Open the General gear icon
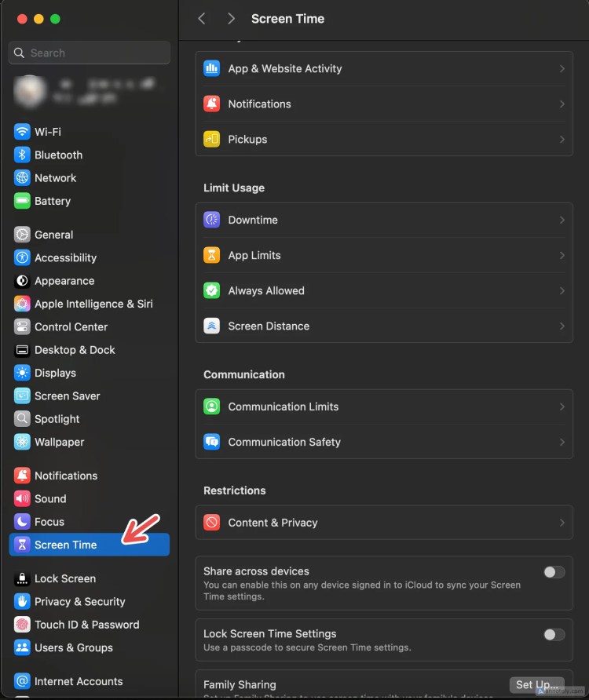 click(x=22, y=235)
